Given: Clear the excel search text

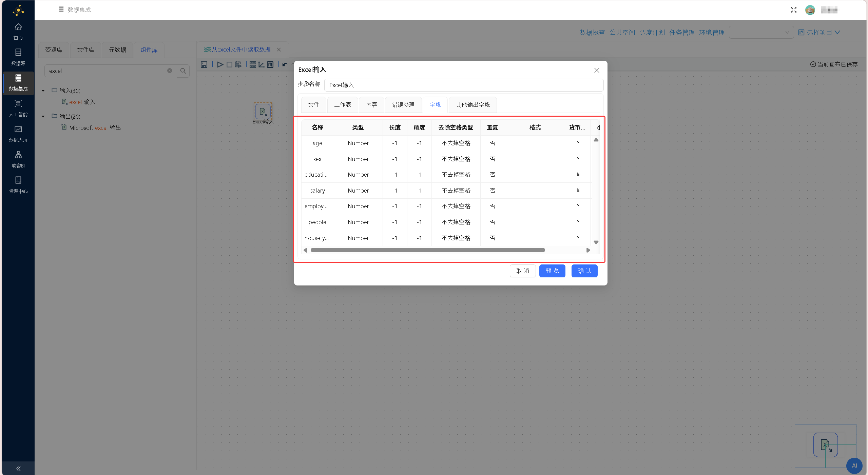Looking at the screenshot, I should coord(170,71).
